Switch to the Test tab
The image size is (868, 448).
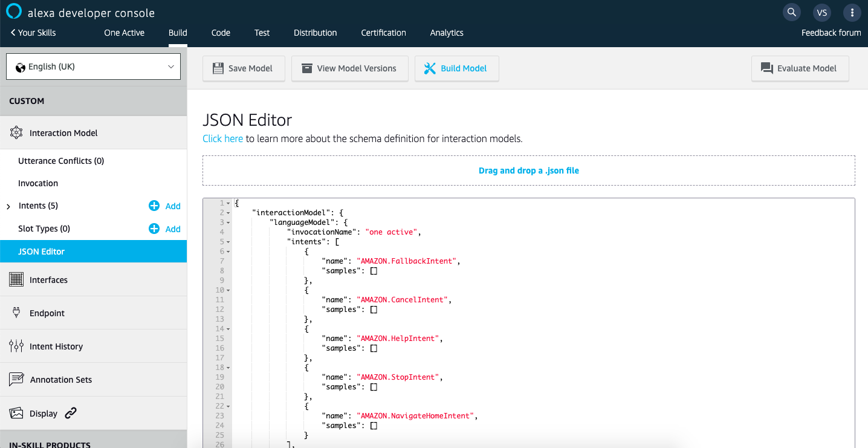[x=262, y=33]
